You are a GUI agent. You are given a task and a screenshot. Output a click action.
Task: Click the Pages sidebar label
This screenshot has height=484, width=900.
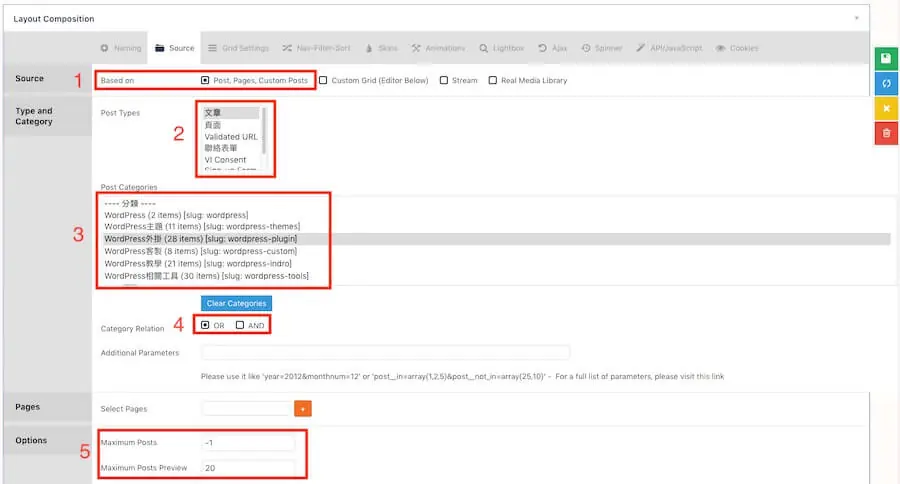click(x=28, y=406)
